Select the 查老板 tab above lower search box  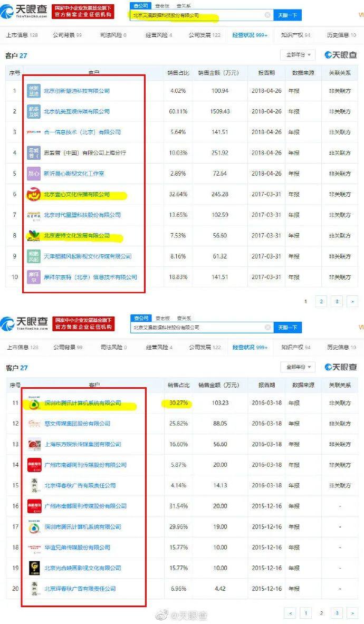(x=162, y=318)
